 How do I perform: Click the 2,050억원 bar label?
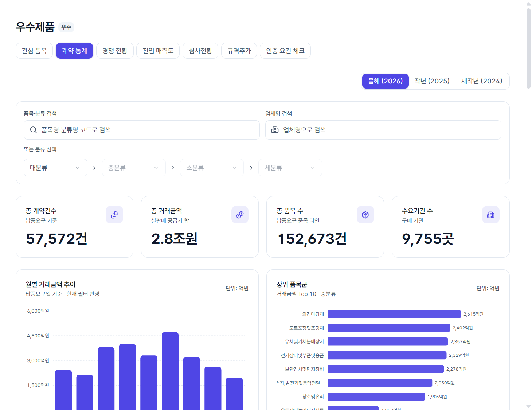pyautogui.click(x=445, y=383)
